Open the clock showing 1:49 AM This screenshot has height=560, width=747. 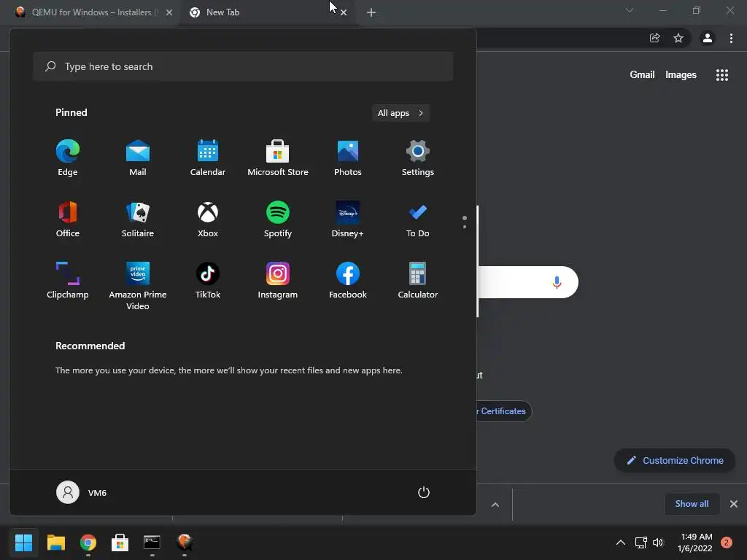(695, 542)
